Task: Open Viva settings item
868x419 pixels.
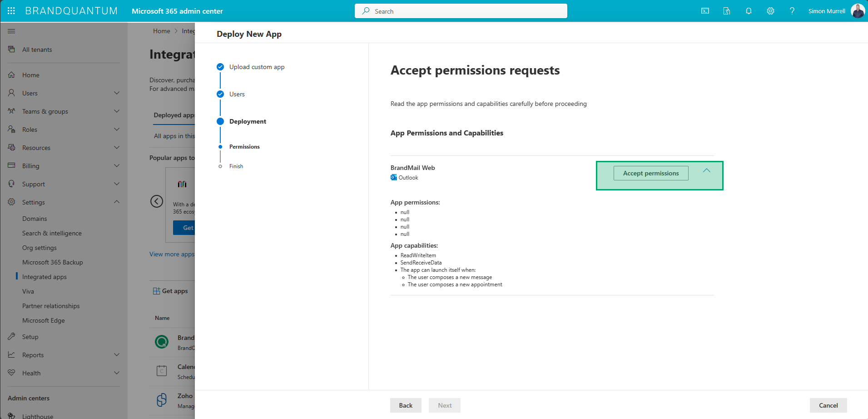Action: click(x=28, y=291)
